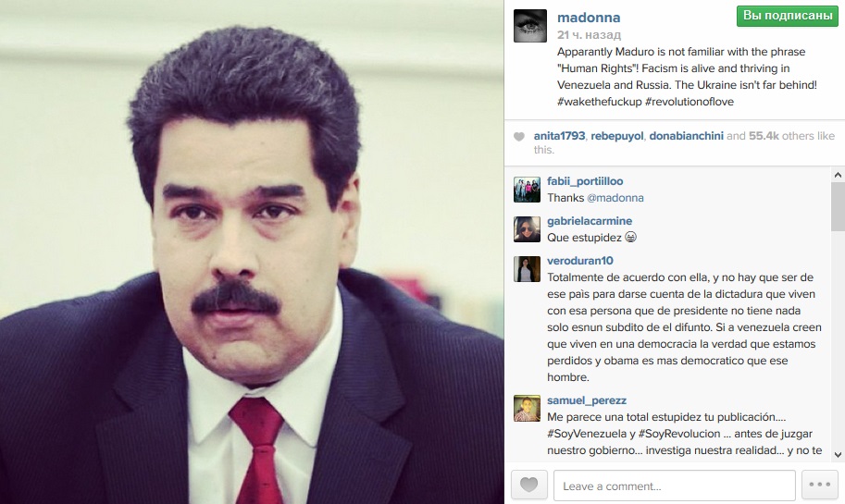Click the donabianchini liker name

pyautogui.click(x=686, y=136)
